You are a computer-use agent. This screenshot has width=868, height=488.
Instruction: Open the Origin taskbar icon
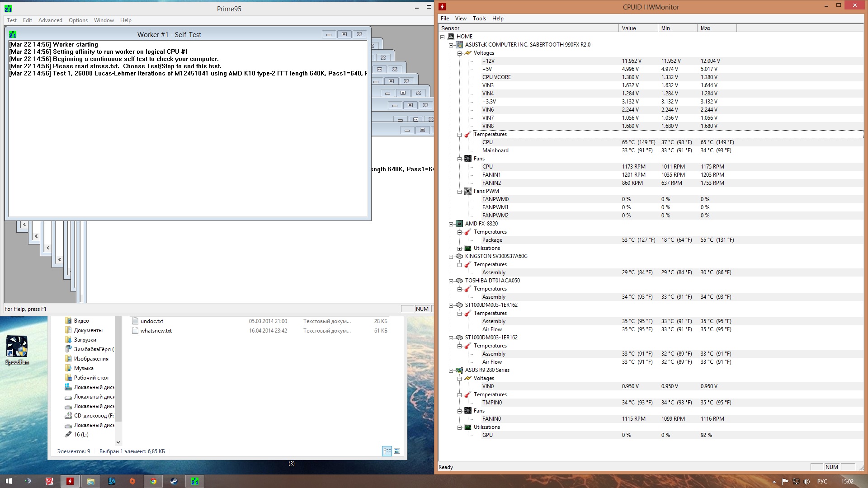[x=132, y=481]
